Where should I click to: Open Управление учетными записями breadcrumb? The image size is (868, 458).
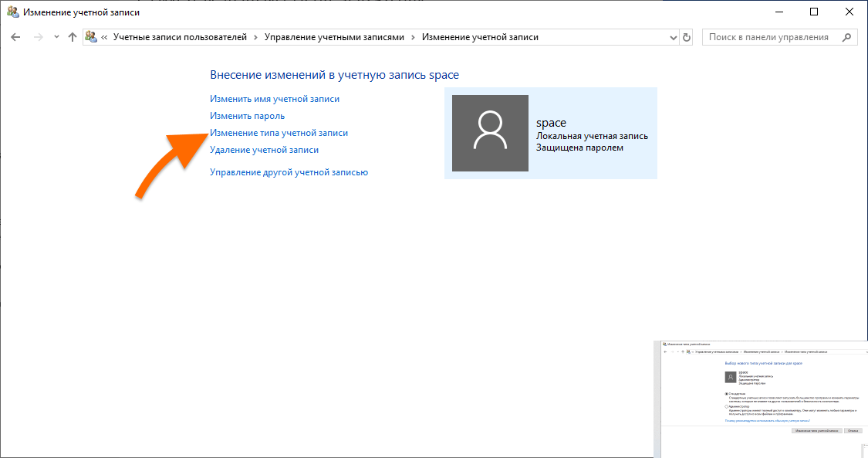pyautogui.click(x=334, y=37)
